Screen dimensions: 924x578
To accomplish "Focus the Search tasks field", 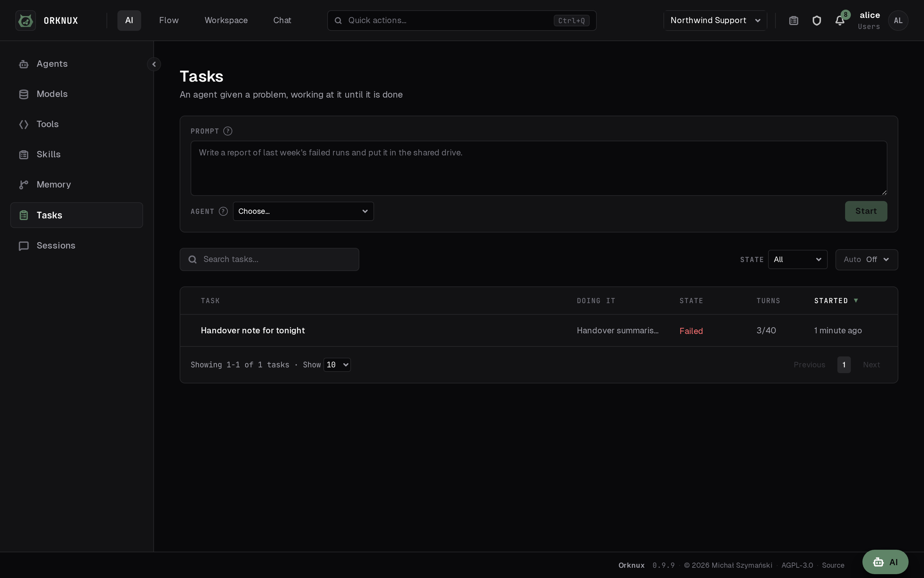I will tap(269, 259).
